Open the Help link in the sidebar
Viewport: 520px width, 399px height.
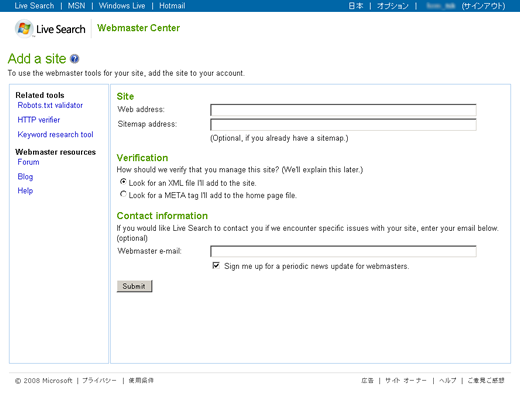click(x=25, y=191)
